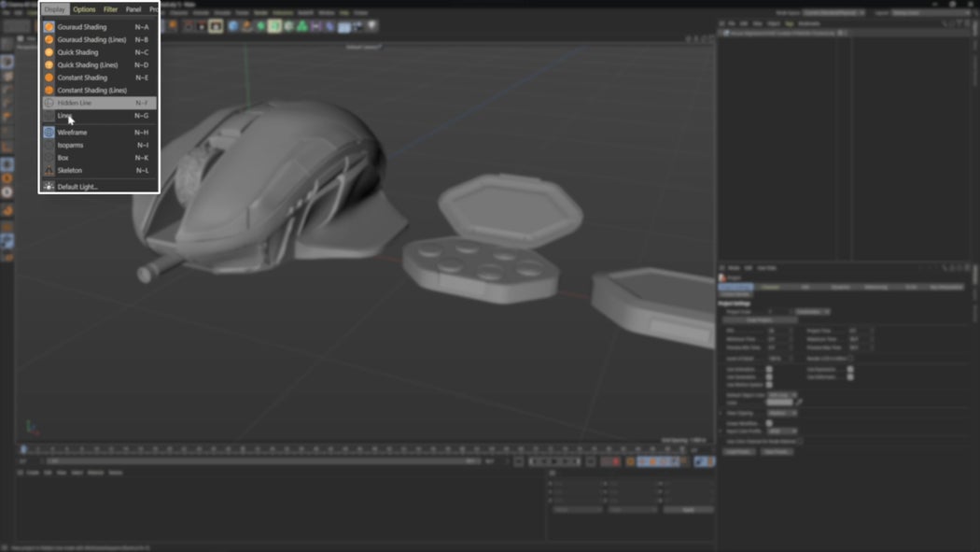
Task: Open Input Color Profile dropdown
Action: (782, 432)
